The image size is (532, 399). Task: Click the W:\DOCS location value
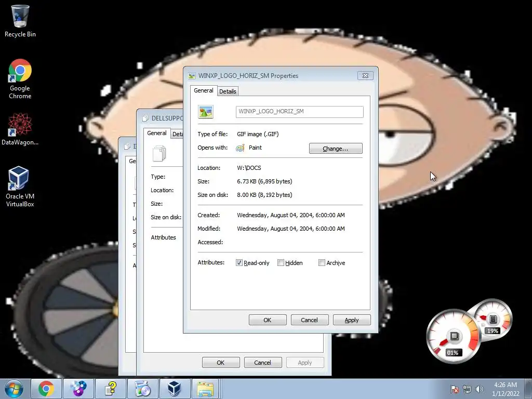(x=249, y=168)
